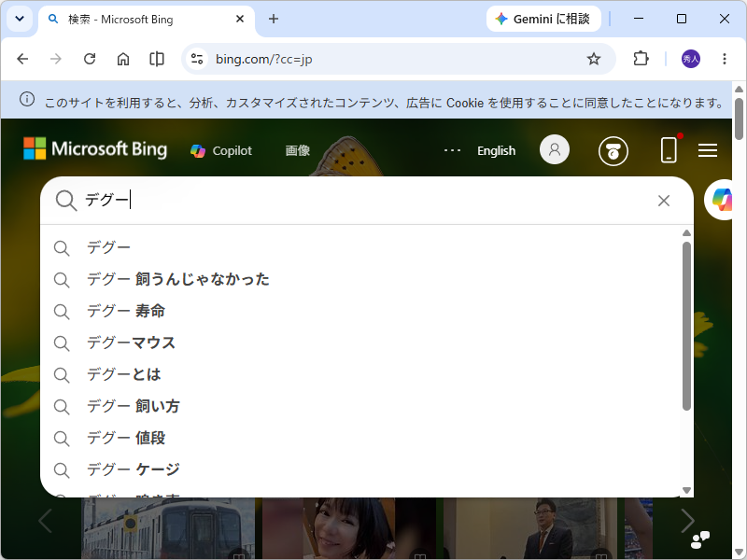Click inside the デグー search field

coord(367,201)
